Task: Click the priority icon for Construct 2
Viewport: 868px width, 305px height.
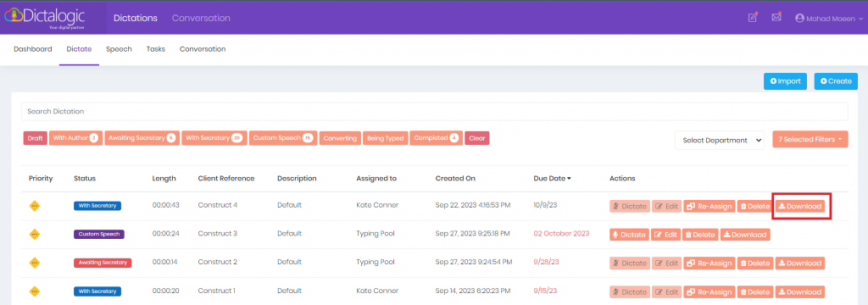Action: (x=35, y=263)
